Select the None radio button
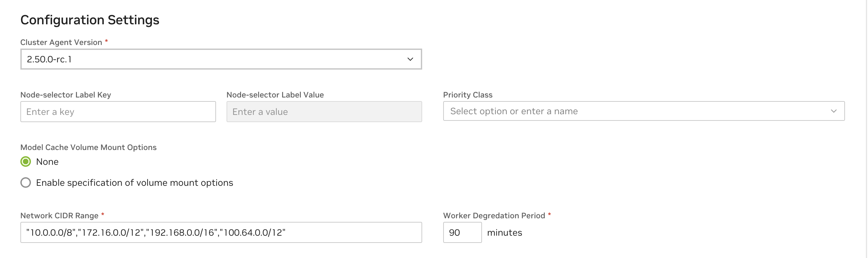Viewport: 868px width, 258px height. [x=26, y=162]
